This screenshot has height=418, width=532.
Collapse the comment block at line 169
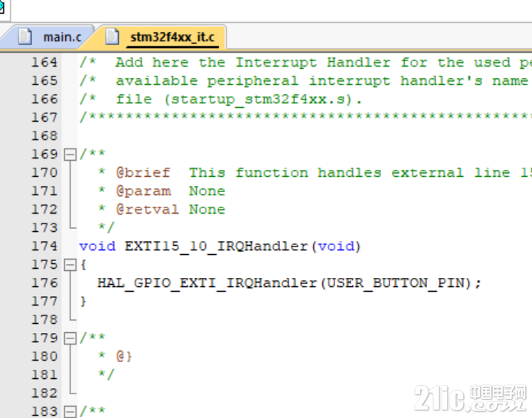pyautogui.click(x=70, y=155)
